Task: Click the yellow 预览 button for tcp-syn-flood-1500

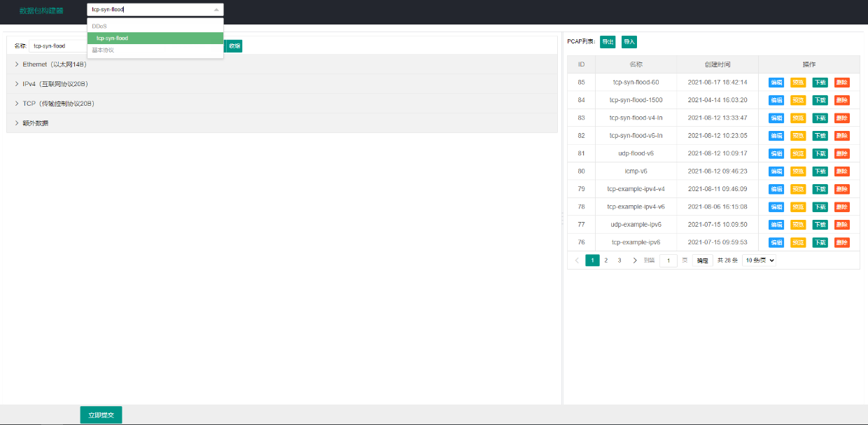Action: (798, 100)
